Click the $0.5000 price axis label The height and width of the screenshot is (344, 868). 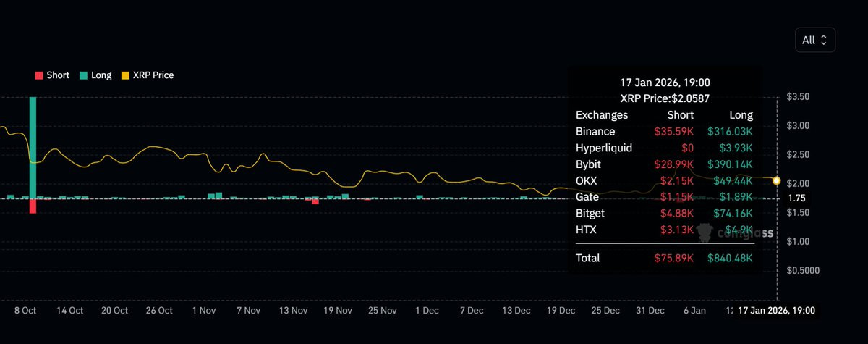coord(802,270)
